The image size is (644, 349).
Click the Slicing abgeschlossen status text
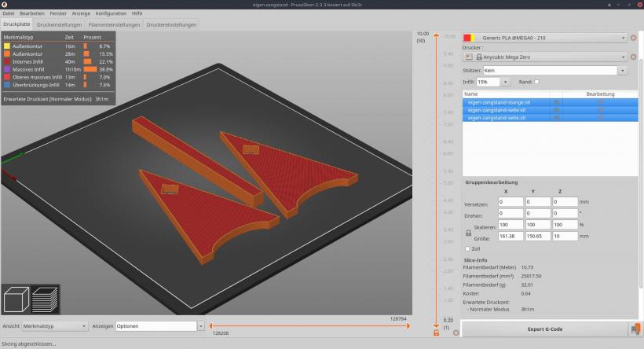pyautogui.click(x=29, y=344)
